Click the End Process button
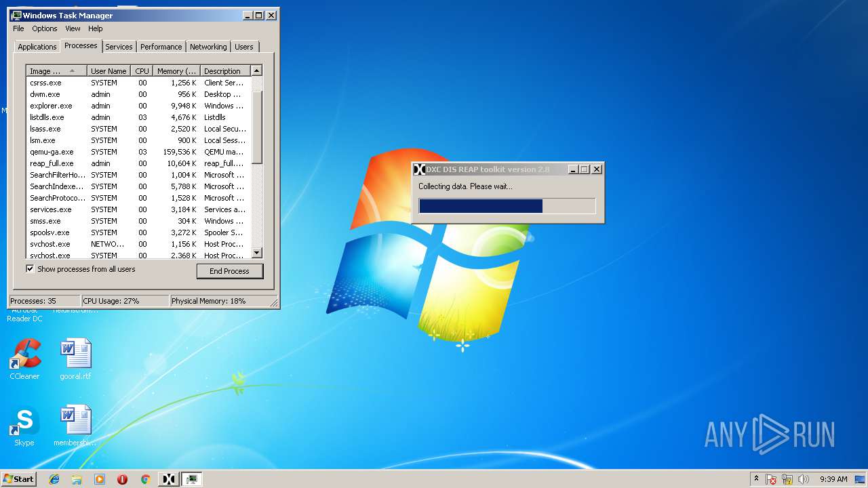868x488 pixels. pyautogui.click(x=229, y=270)
